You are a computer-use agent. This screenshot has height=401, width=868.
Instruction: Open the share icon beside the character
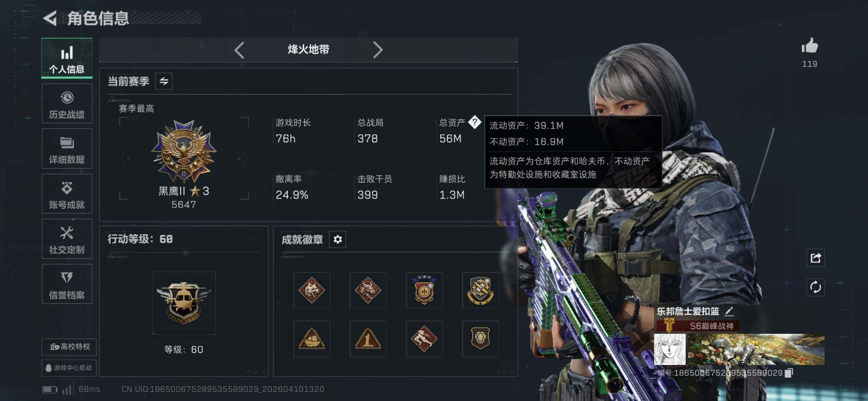pos(816,258)
